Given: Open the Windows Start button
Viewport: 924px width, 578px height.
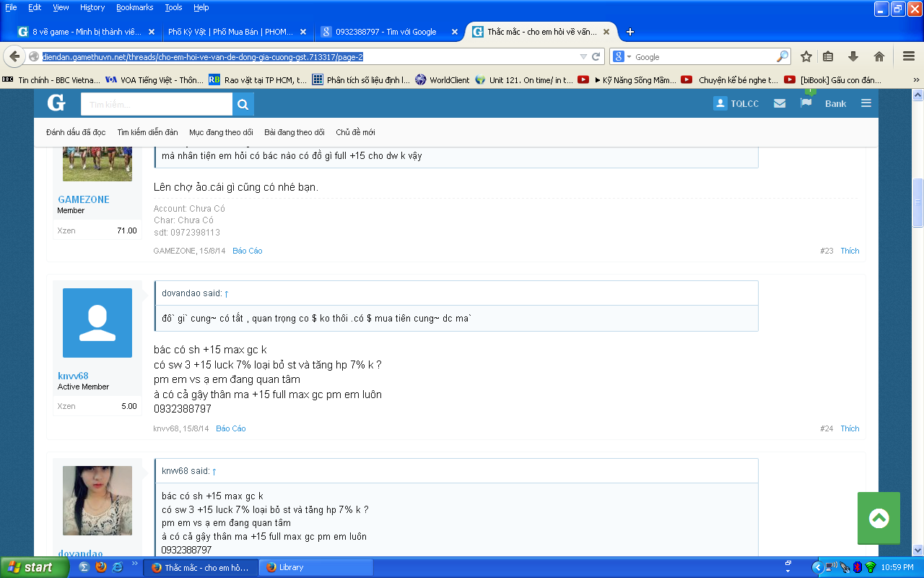Looking at the screenshot, I should point(35,567).
